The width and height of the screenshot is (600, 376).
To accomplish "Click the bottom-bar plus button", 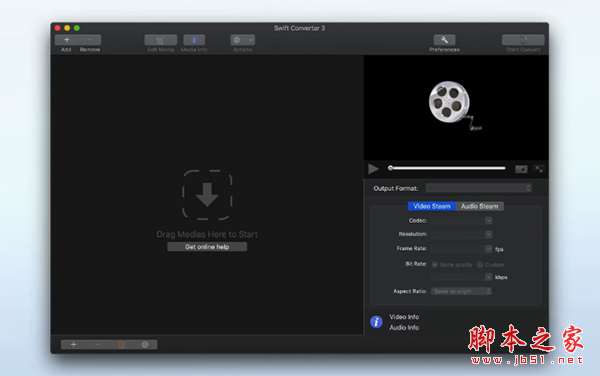I will pyautogui.click(x=73, y=345).
